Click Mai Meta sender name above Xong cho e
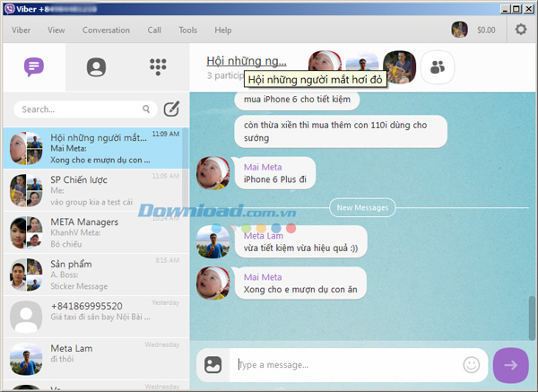The image size is (538, 392). [x=263, y=277]
